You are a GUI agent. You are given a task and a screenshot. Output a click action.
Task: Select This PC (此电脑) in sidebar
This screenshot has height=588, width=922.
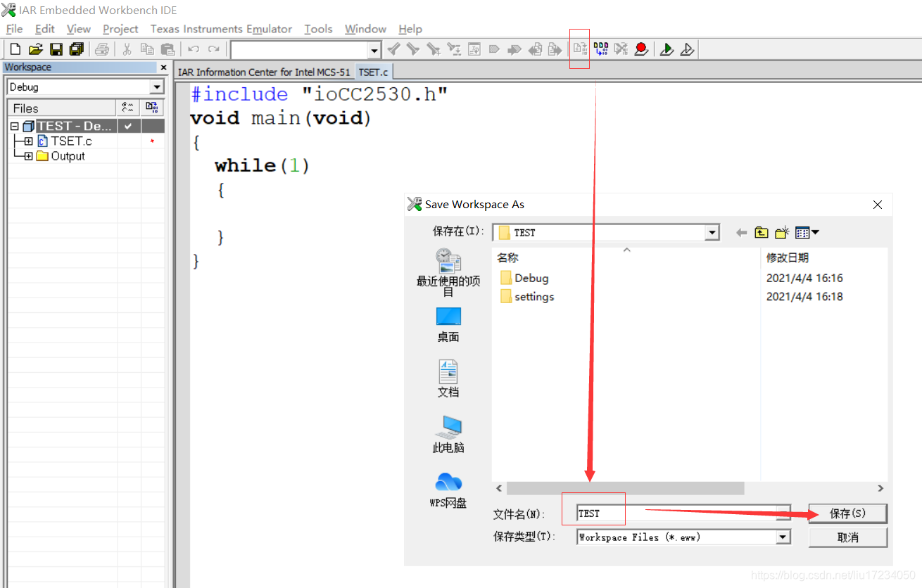click(448, 434)
